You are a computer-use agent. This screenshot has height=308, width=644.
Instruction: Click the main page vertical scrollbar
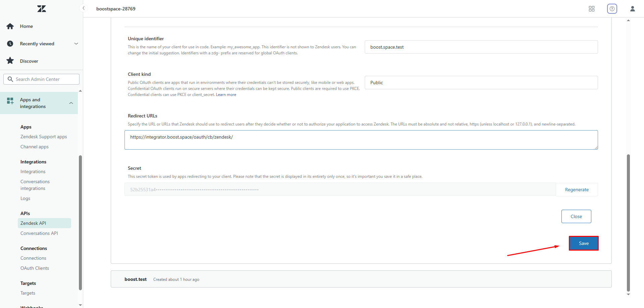point(628,223)
